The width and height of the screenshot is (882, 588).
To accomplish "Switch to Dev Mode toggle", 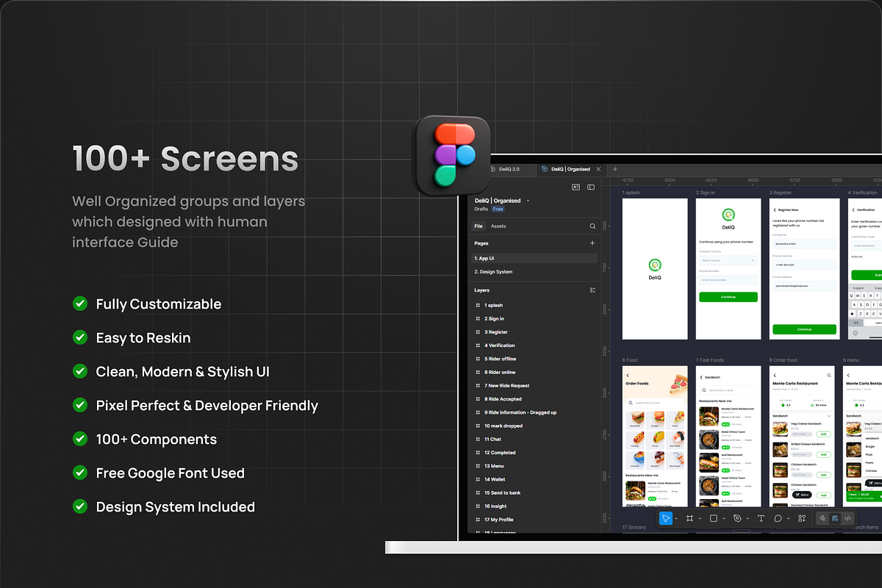I will (847, 518).
